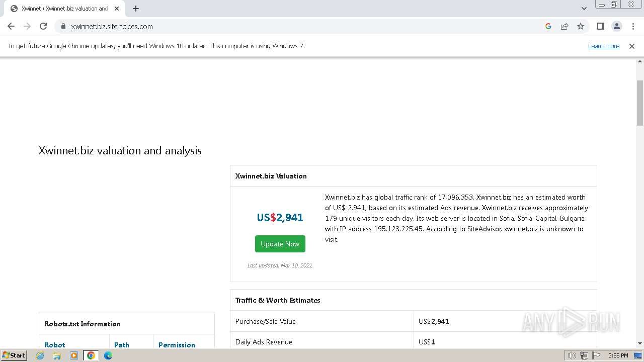The image size is (644, 362).
Task: Click the US$2,941 valuation figure
Action: pyautogui.click(x=280, y=217)
